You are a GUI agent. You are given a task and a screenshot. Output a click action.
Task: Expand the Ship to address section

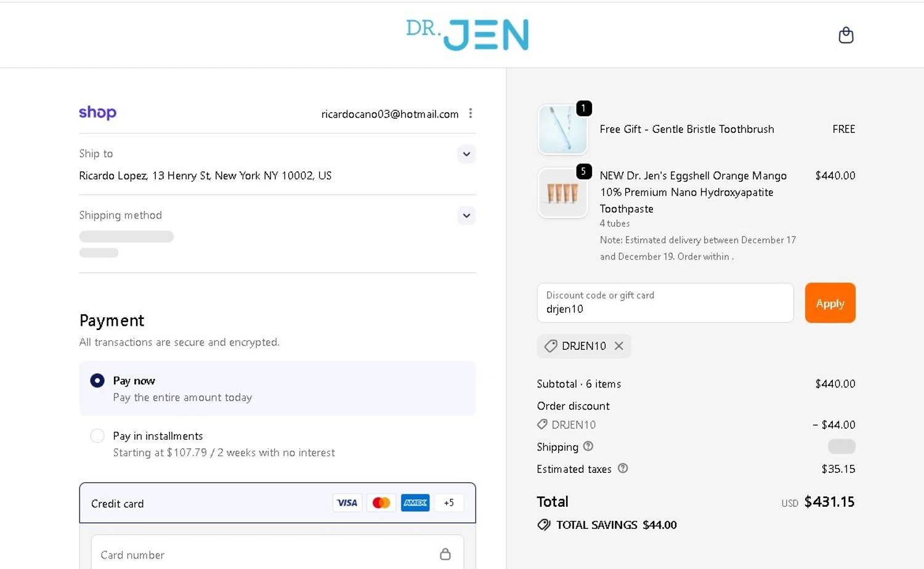466,154
